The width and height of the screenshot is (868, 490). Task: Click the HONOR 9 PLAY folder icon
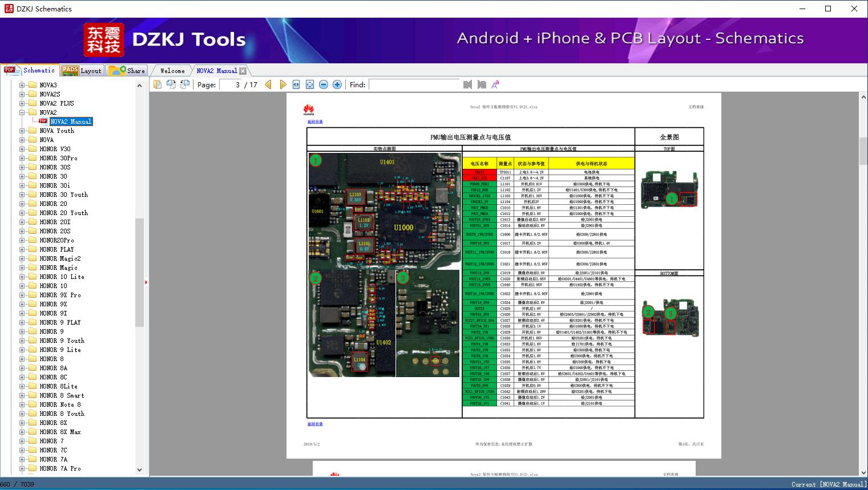tap(33, 322)
